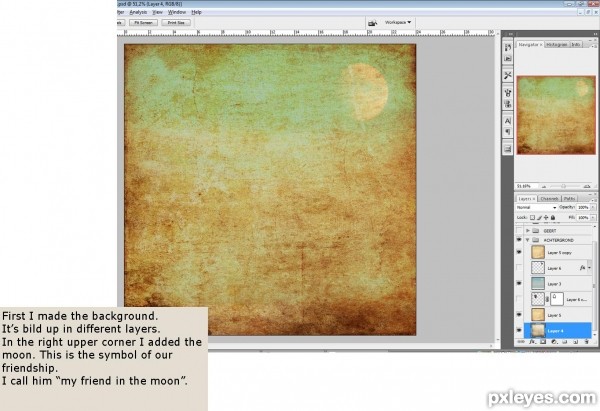The width and height of the screenshot is (600, 411).
Task: Switch to the Paths tab
Action: (569, 199)
